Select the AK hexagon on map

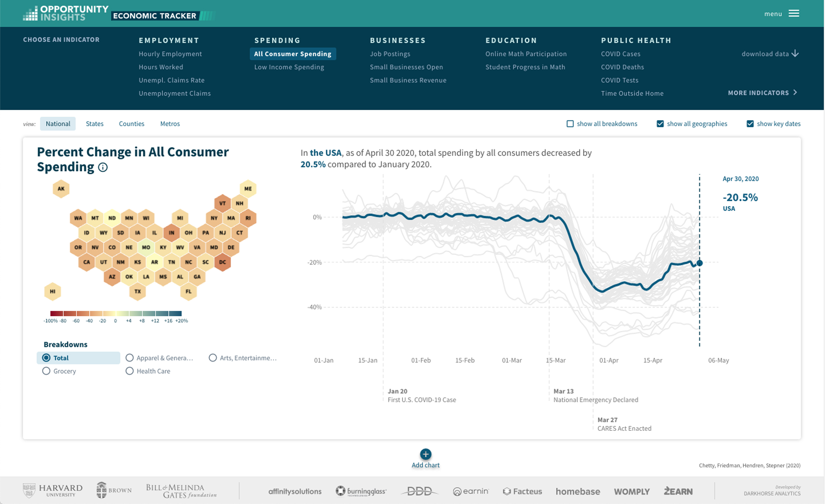coord(61,189)
